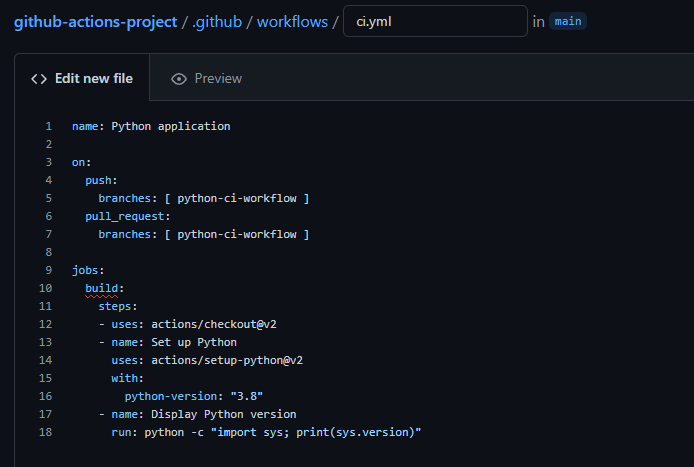694x467 pixels.
Task: Click the branches line under push
Action: point(204,198)
